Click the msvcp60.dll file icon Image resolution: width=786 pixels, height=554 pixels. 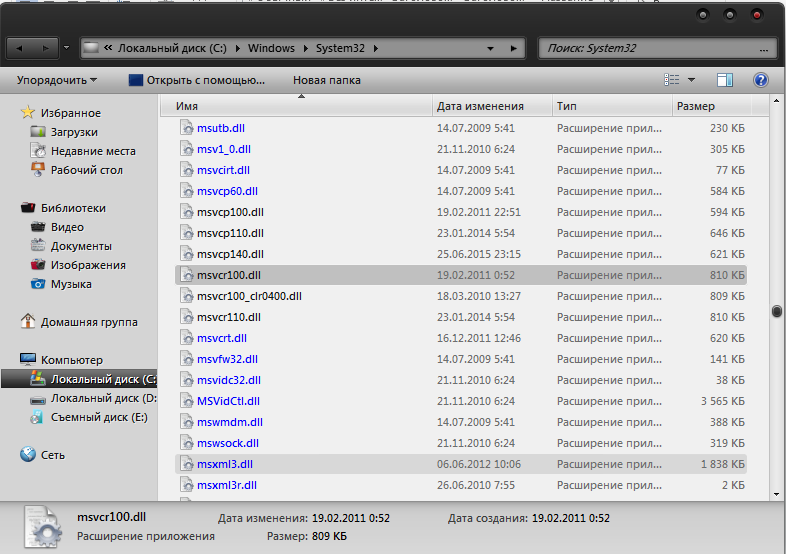pyautogui.click(x=186, y=191)
